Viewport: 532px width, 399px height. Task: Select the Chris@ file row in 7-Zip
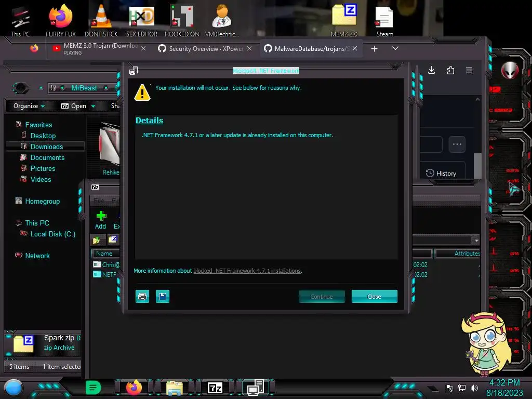(x=107, y=264)
